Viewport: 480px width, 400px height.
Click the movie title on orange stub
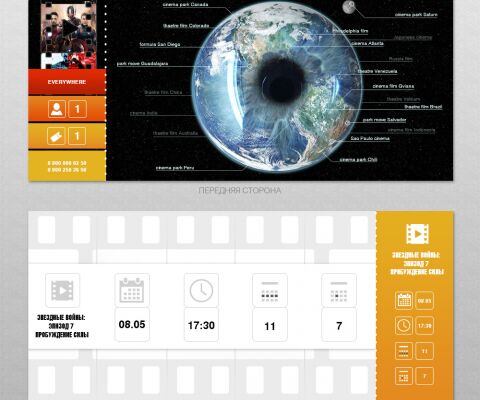(417, 264)
